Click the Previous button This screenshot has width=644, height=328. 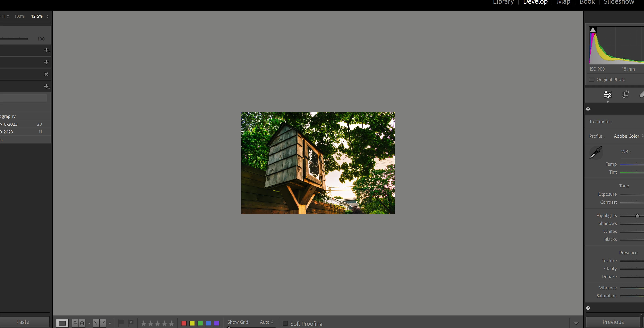[x=613, y=322]
